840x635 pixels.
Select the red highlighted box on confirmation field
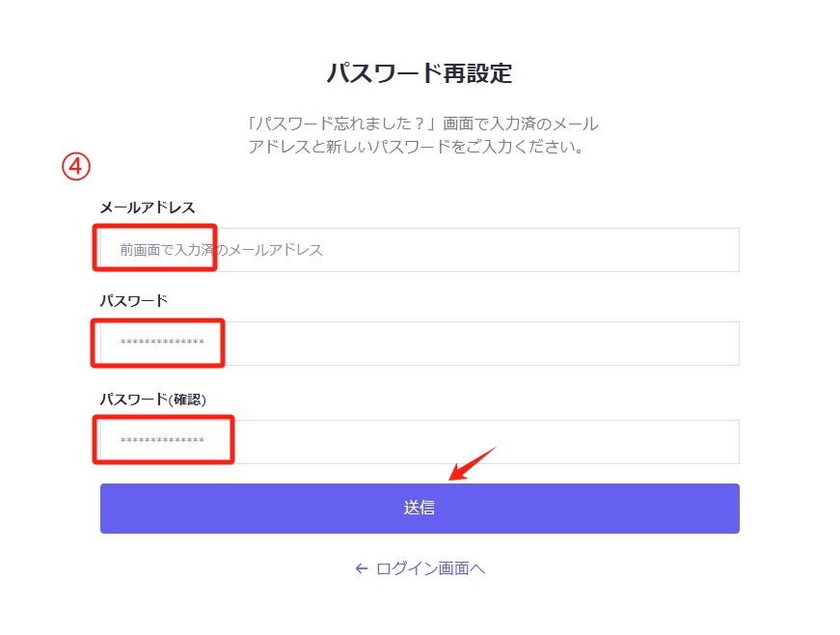(163, 439)
